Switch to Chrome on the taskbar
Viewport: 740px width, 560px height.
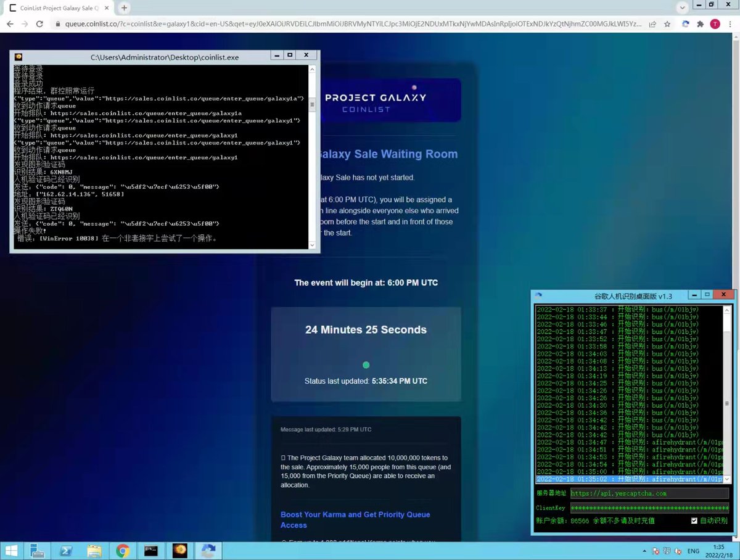click(122, 551)
